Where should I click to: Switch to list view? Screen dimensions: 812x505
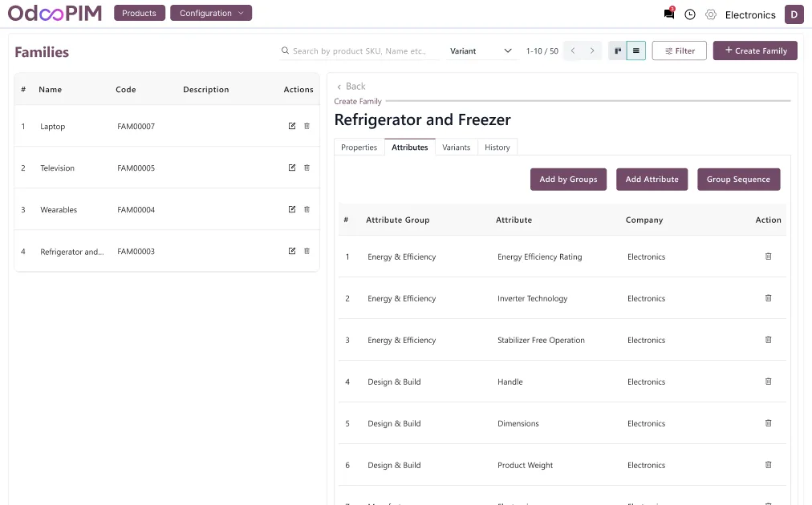(x=636, y=50)
